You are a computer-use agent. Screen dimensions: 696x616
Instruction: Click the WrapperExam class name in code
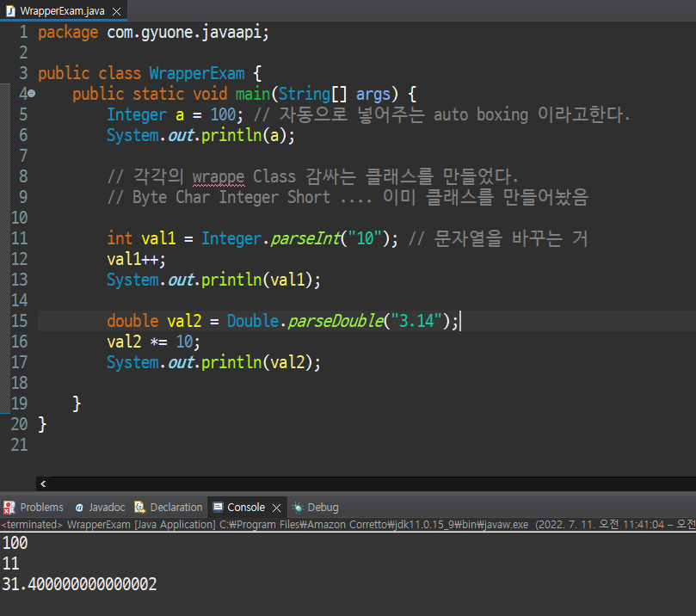[x=197, y=73]
